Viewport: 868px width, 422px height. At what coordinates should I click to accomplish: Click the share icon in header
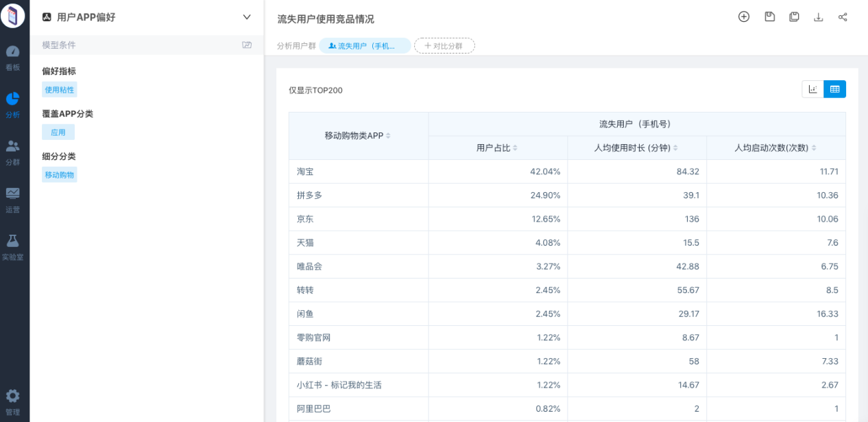click(843, 17)
